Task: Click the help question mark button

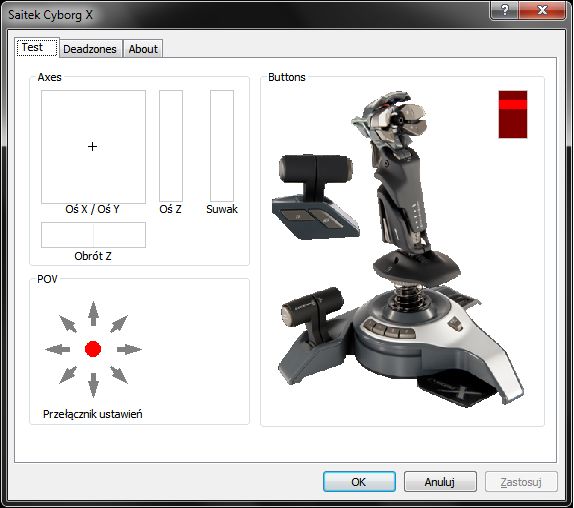Action: point(505,10)
